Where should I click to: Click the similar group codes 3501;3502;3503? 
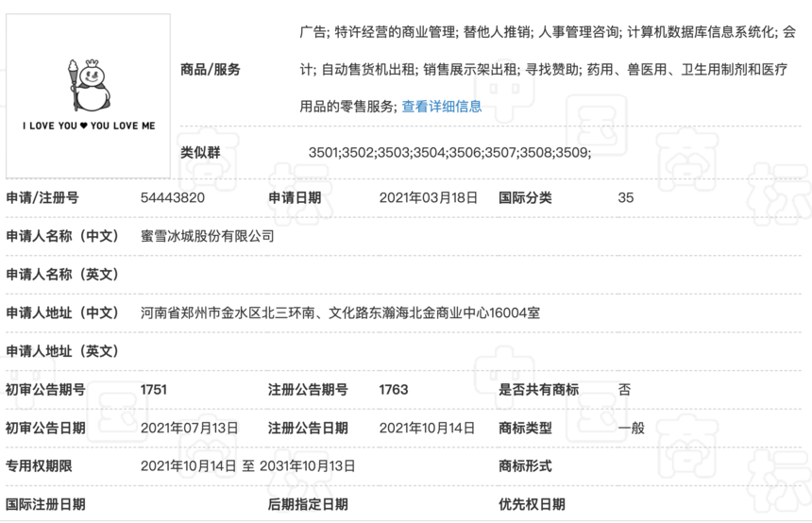click(x=449, y=152)
